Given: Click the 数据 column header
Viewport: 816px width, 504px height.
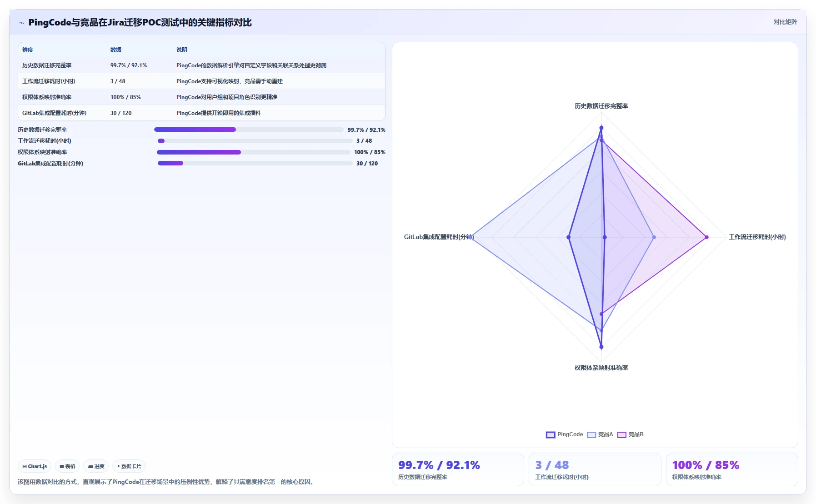Looking at the screenshot, I should click(116, 50).
